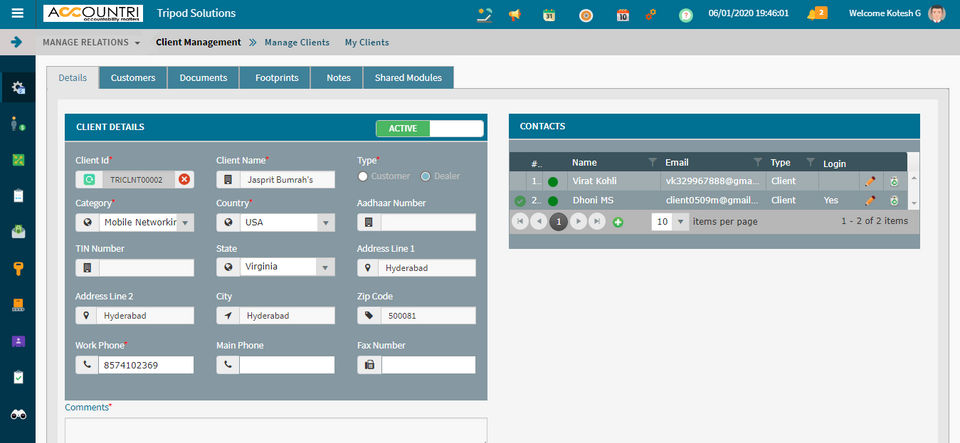Screen dimensions: 960x443
Task: Edit Virat Kohli contact with pencil icon
Action: (x=869, y=181)
